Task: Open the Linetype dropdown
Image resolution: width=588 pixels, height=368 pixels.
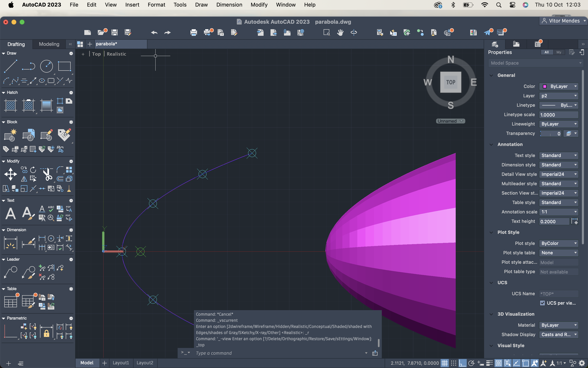Action: [x=559, y=105]
